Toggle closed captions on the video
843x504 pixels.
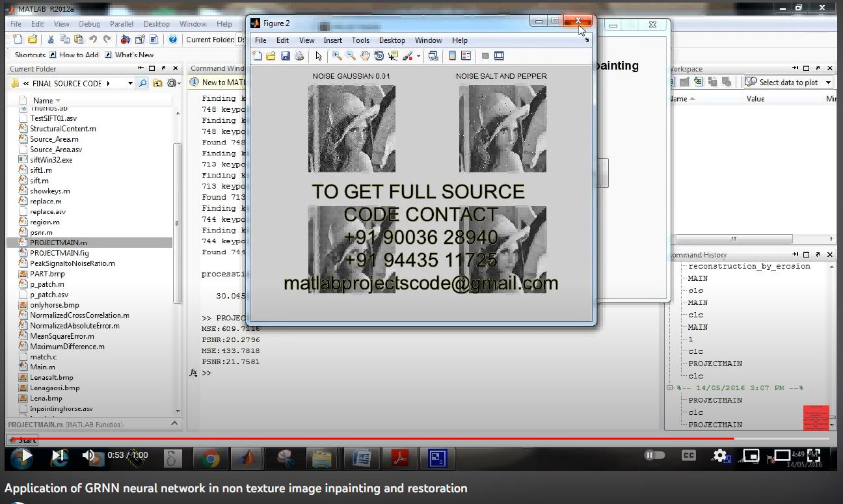[x=688, y=455]
